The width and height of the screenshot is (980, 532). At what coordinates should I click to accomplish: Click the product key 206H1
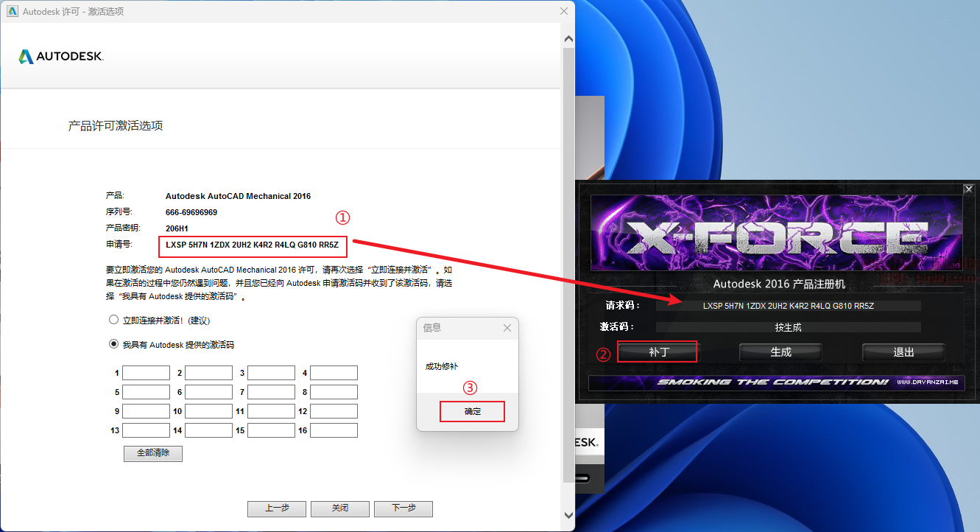(x=178, y=228)
